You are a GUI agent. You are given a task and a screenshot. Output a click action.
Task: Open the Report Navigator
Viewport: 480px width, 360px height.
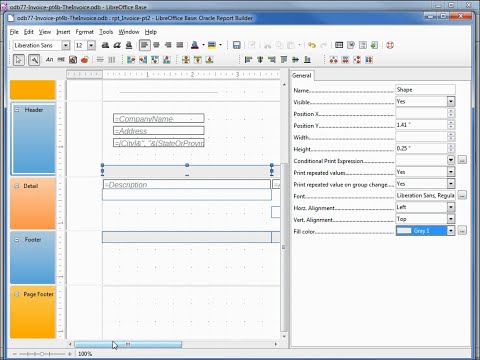pos(363,45)
